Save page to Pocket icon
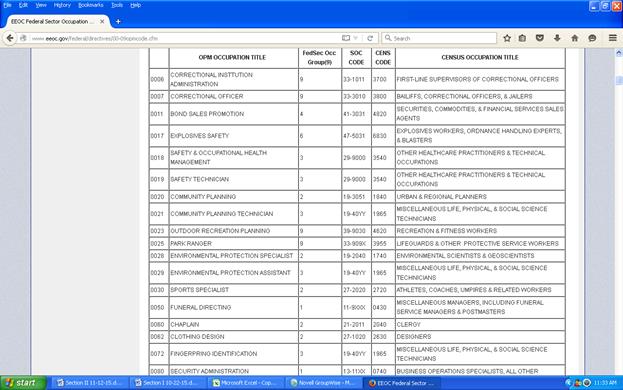623x390 pixels. (x=540, y=38)
